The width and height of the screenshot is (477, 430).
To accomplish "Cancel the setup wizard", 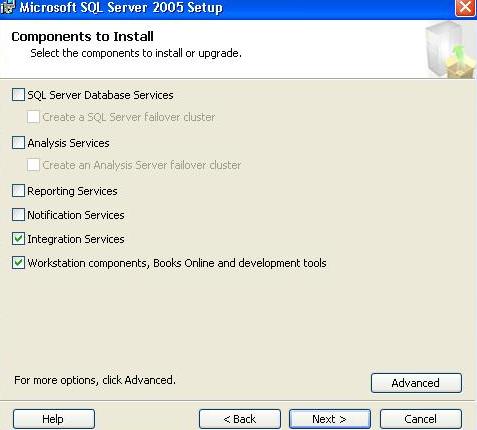I will (x=421, y=419).
